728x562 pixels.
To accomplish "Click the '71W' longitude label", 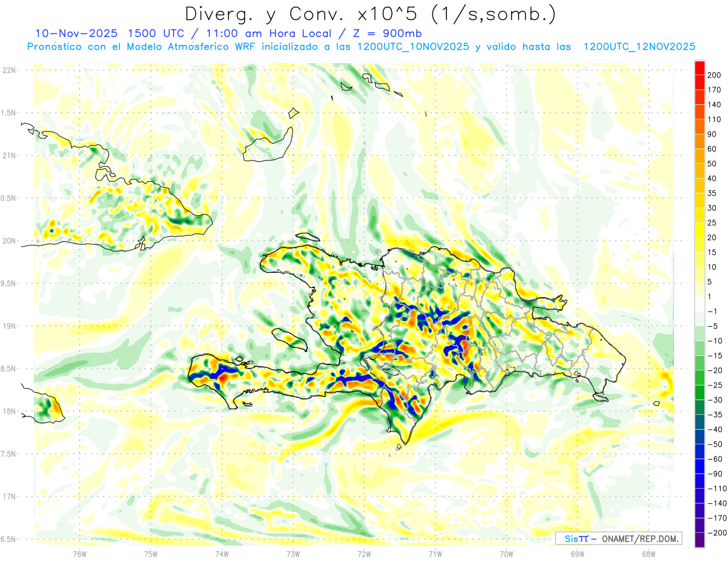I will pos(435,554).
